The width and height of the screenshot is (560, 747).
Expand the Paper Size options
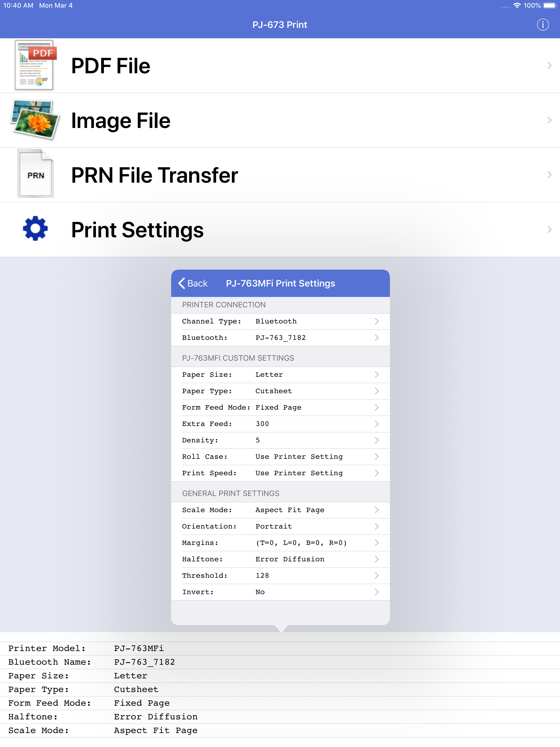[x=280, y=375]
